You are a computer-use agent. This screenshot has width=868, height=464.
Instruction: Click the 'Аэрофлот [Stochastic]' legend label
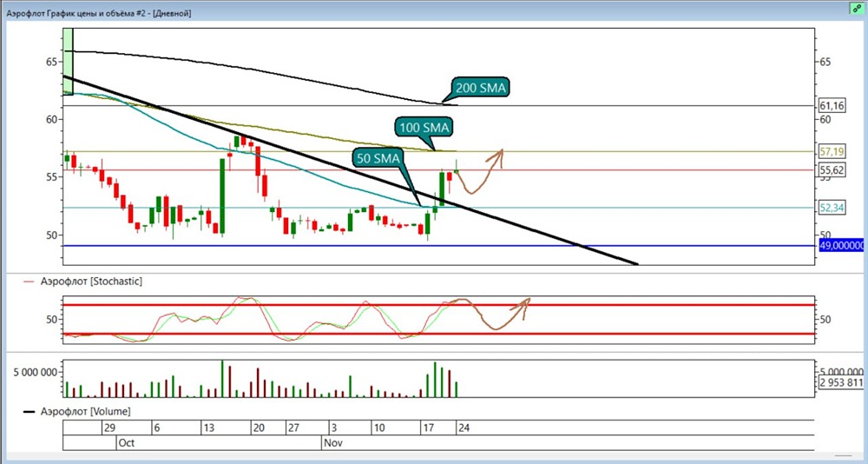click(x=91, y=282)
